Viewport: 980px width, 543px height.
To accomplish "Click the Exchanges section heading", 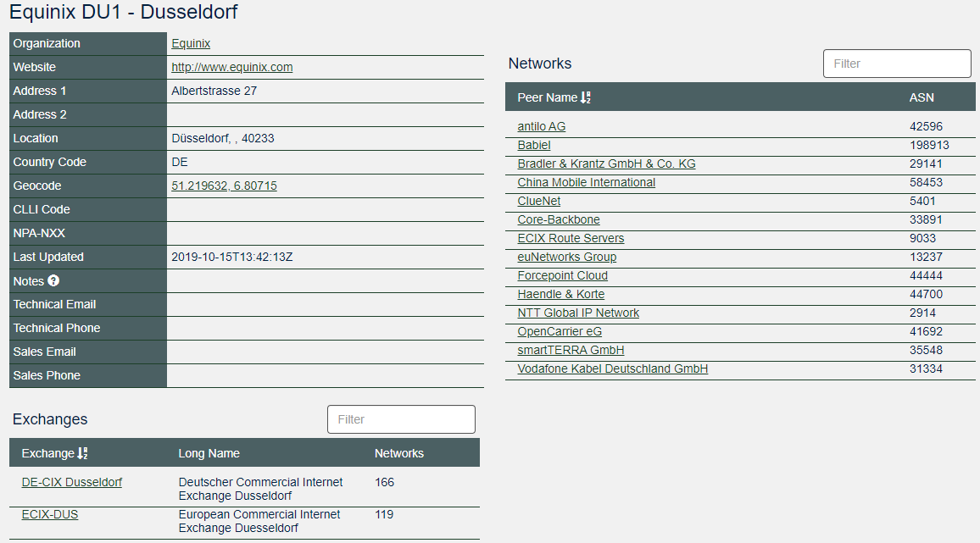I will coord(50,419).
